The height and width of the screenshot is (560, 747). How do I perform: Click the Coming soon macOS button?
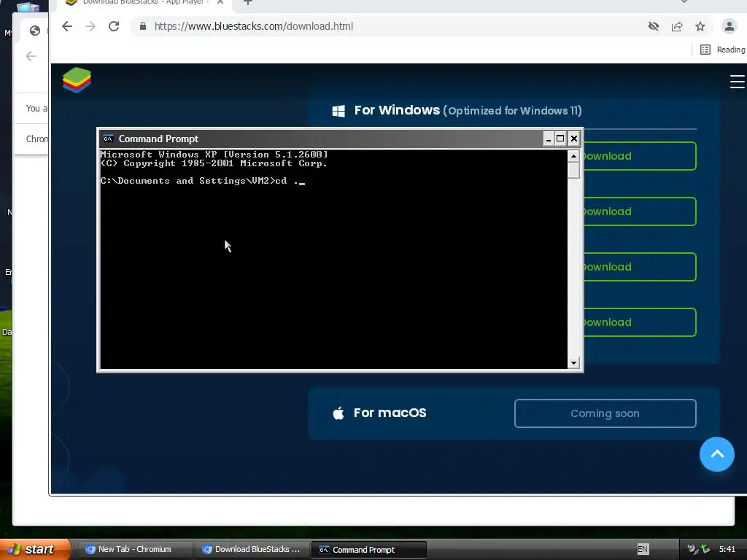coord(605,413)
